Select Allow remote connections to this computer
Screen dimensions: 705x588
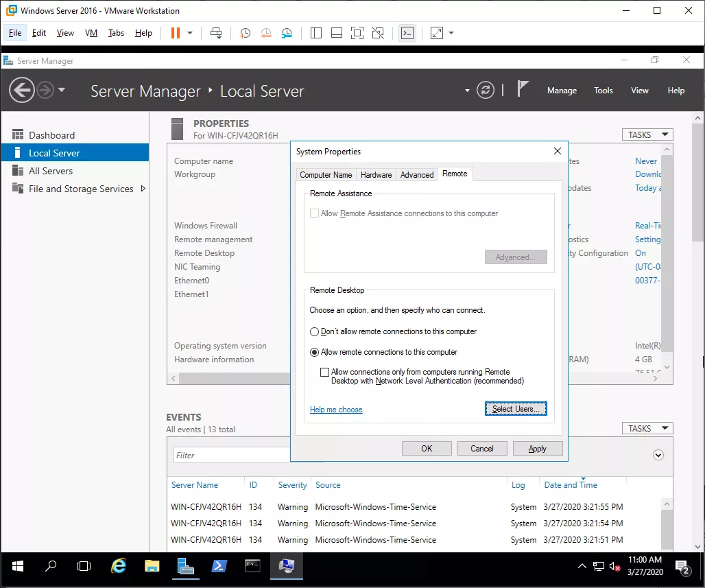pos(314,352)
